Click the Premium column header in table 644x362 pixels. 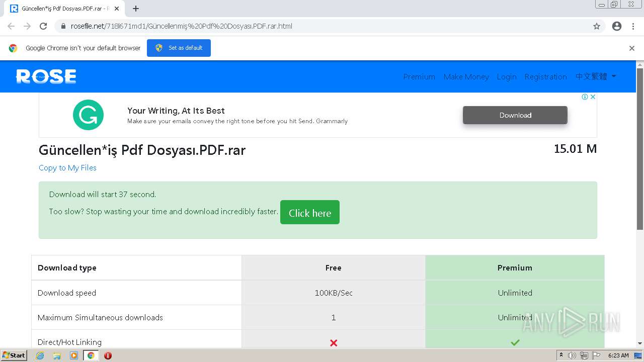pos(515,267)
